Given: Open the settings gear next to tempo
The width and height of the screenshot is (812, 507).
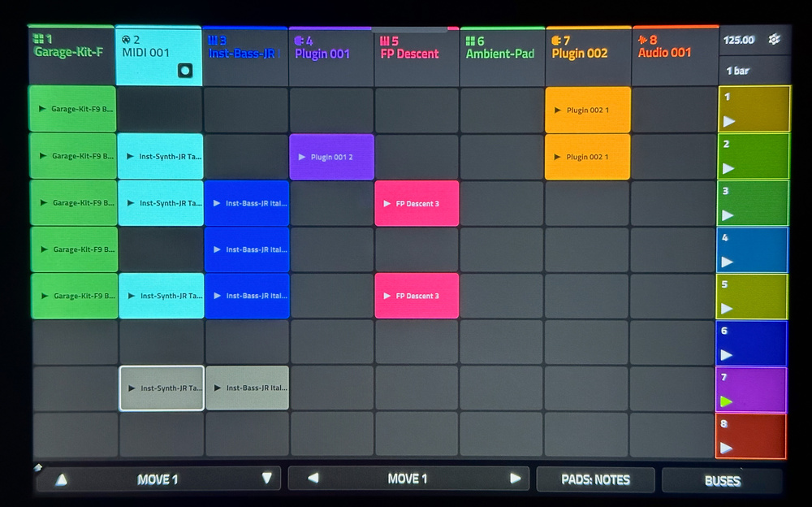Looking at the screenshot, I should [x=774, y=40].
